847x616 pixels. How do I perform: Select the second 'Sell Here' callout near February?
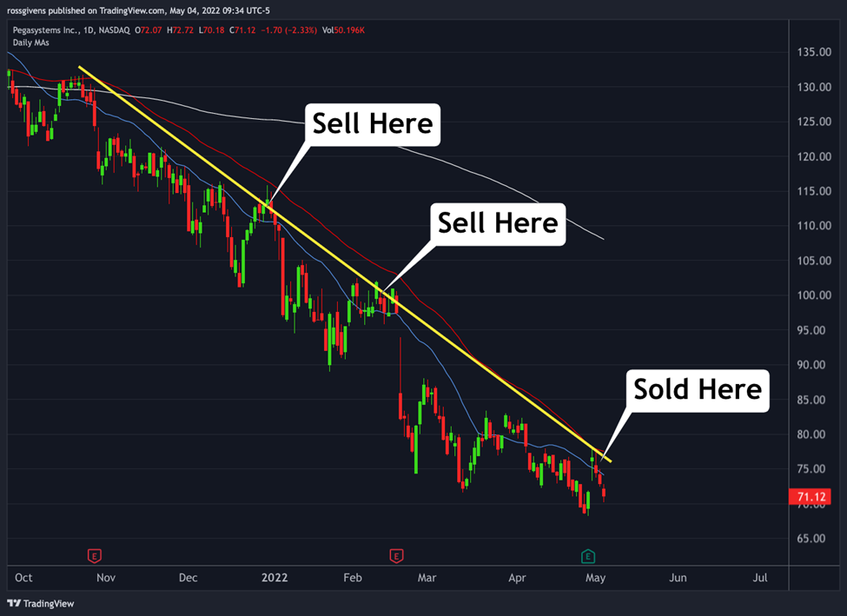pyautogui.click(x=498, y=223)
